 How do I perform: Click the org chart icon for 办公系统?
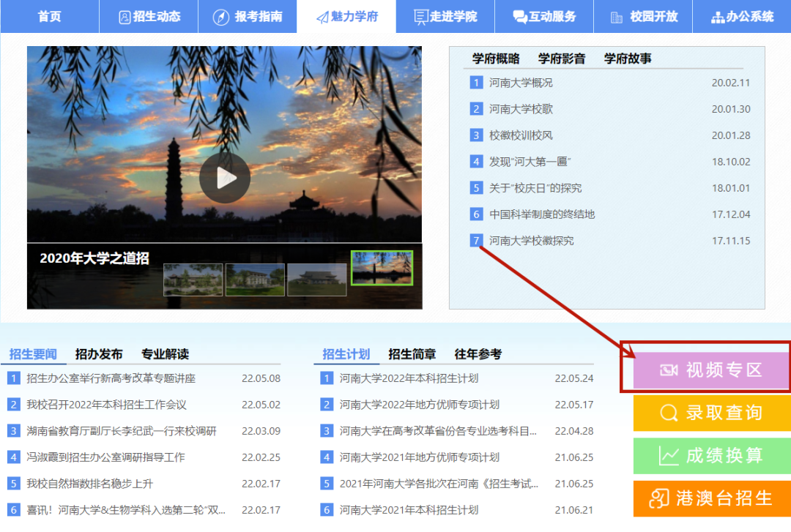717,17
